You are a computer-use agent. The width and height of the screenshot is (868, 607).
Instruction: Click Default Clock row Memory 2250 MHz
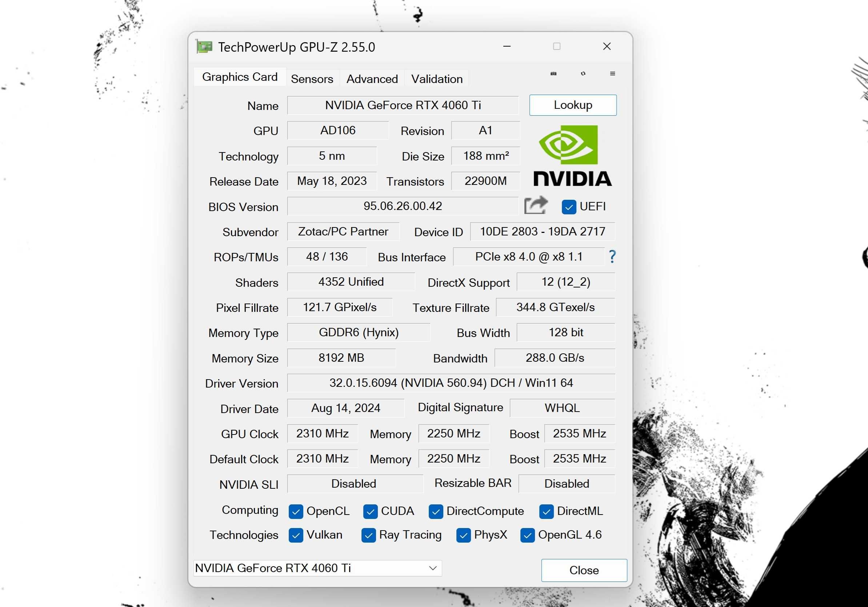click(x=454, y=459)
